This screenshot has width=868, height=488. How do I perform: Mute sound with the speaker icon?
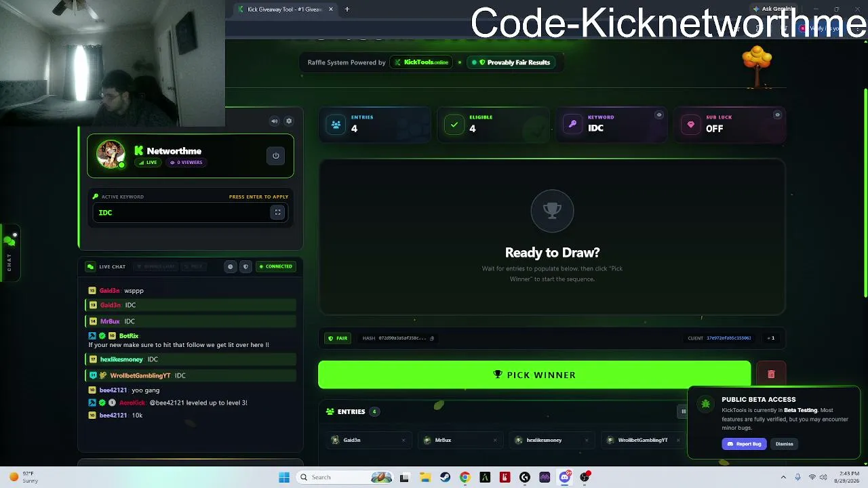point(275,121)
